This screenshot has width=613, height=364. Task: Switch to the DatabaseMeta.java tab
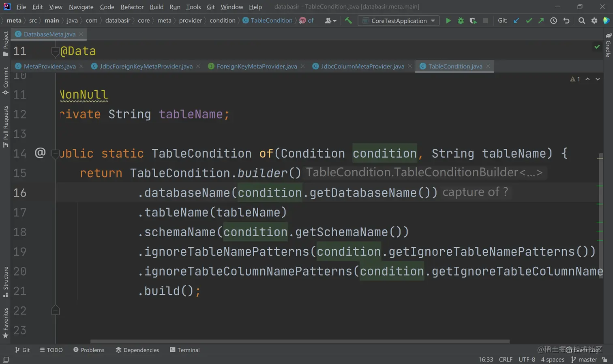[49, 34]
